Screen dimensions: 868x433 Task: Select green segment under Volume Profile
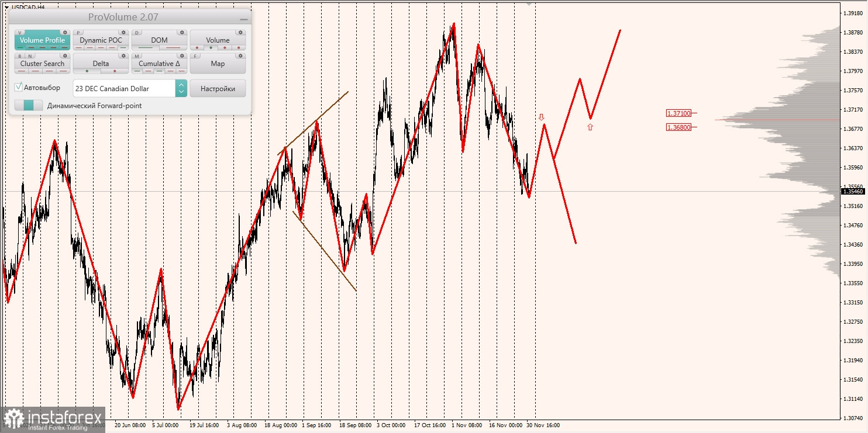[x=20, y=48]
